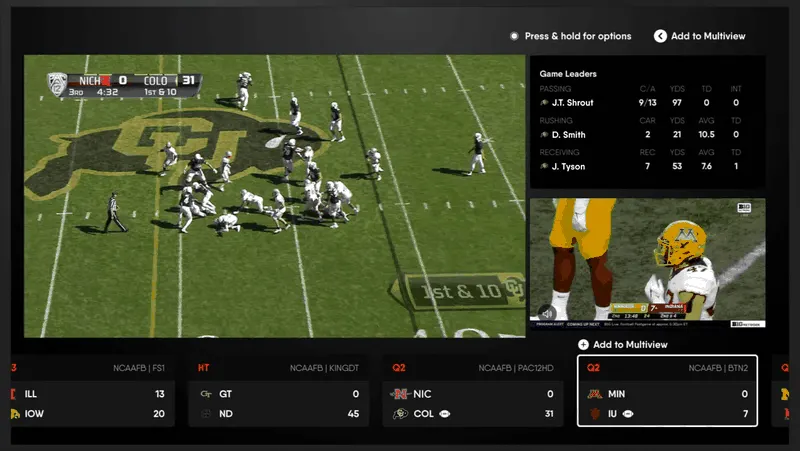Screen dimensions: 800x451
Task: Click Illinois score 13
Action: pyautogui.click(x=160, y=394)
